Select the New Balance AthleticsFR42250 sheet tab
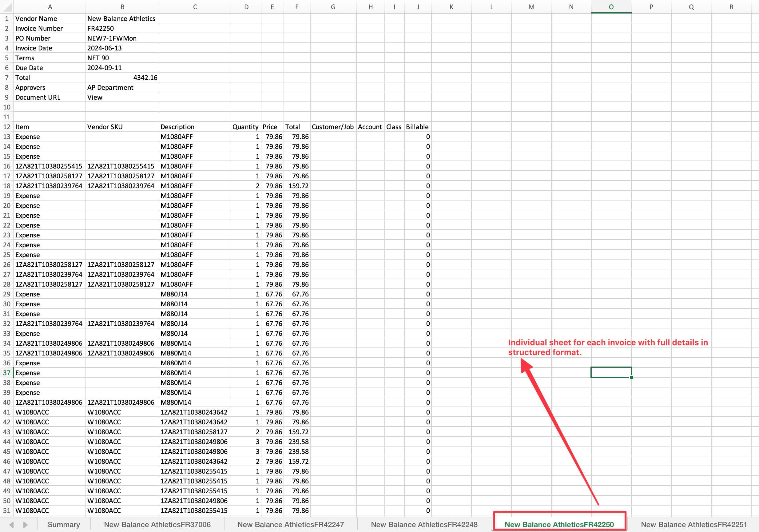This screenshot has height=532, width=759. (559, 524)
